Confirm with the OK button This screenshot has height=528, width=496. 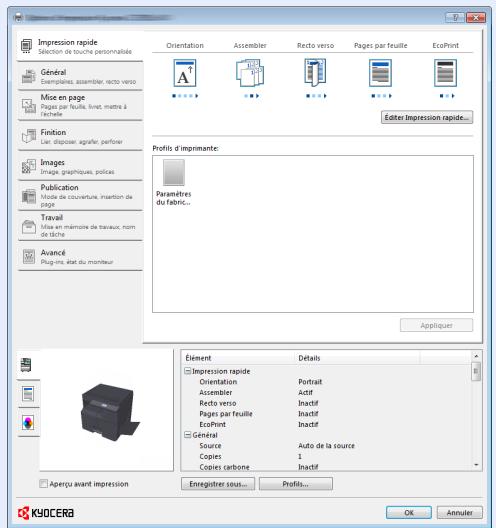click(x=409, y=513)
